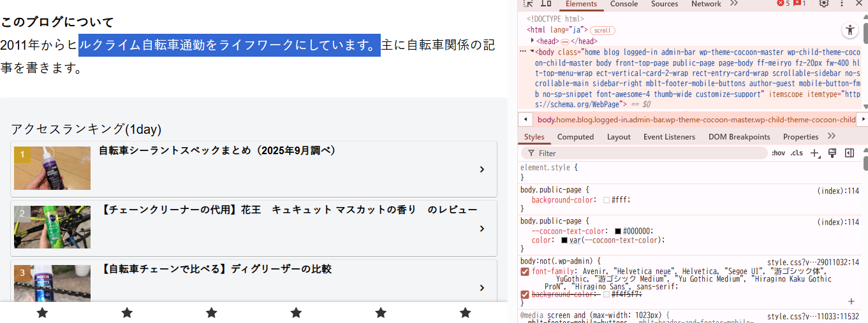Toggle the device toolbar icon
The height and width of the screenshot is (323, 868).
pos(545,4)
